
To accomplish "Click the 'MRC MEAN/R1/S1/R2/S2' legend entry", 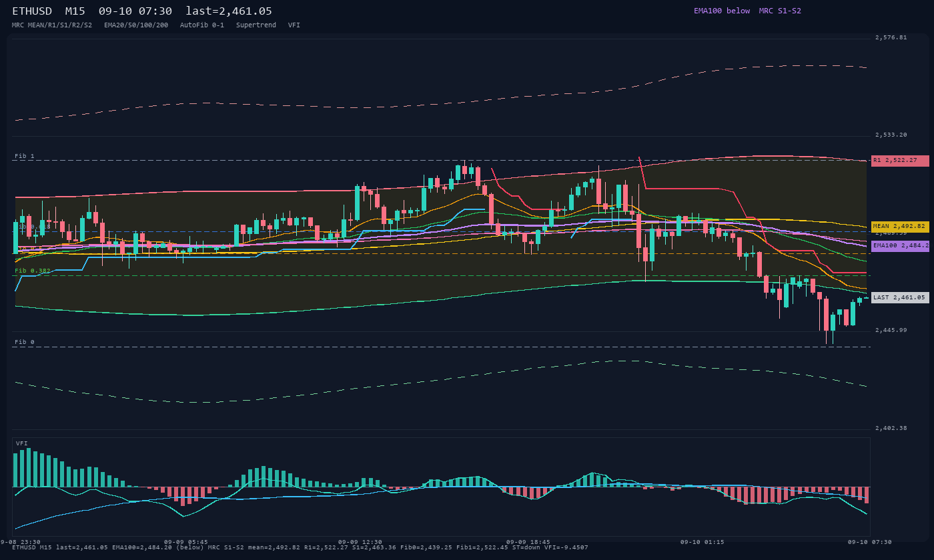I will (x=52, y=25).
